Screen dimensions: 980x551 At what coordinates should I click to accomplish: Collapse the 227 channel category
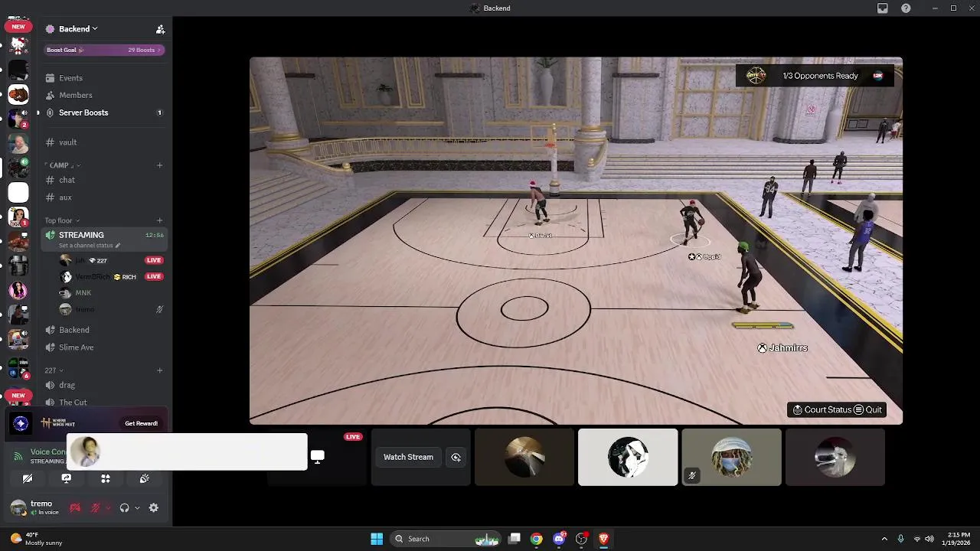(54, 370)
